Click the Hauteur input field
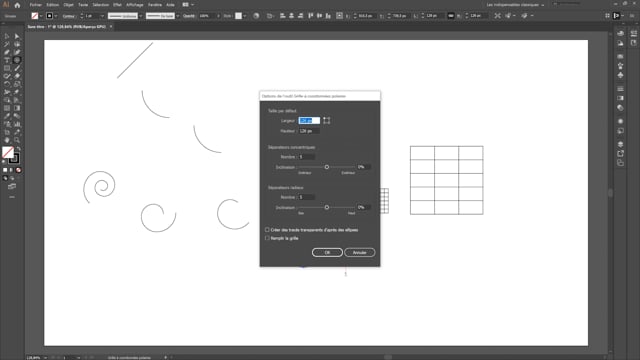This screenshot has width=640, height=360. pos(309,131)
